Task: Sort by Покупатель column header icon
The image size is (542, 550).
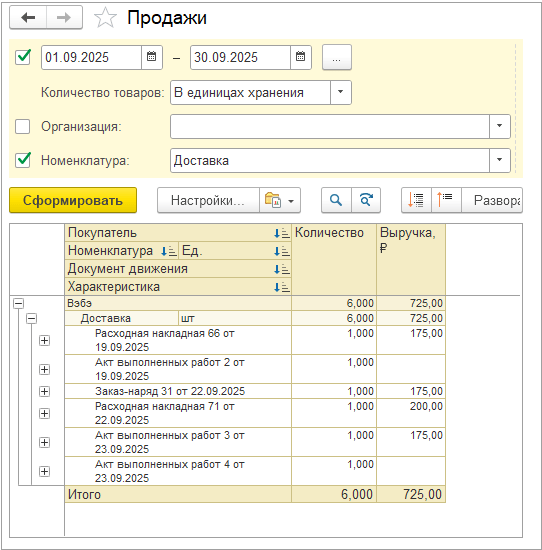Action: pos(282,233)
